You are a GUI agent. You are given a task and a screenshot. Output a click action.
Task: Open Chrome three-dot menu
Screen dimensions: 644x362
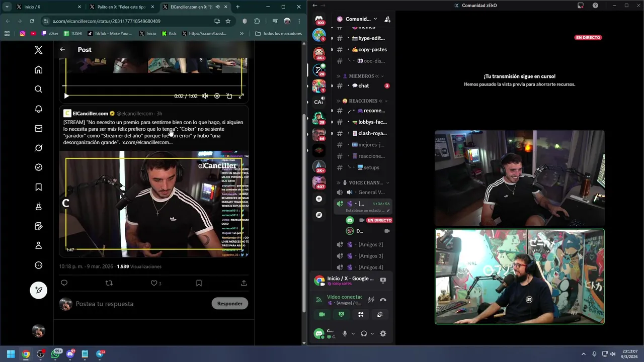(x=299, y=21)
